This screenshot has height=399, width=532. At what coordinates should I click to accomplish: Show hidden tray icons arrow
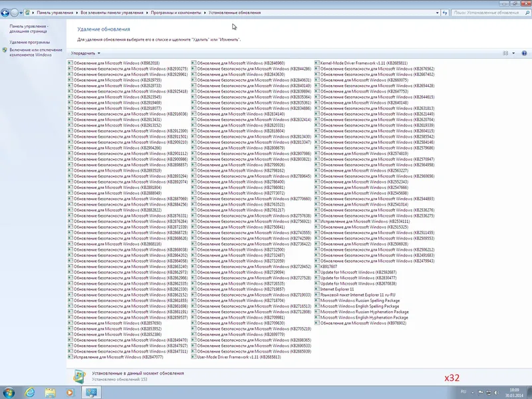pos(473,393)
